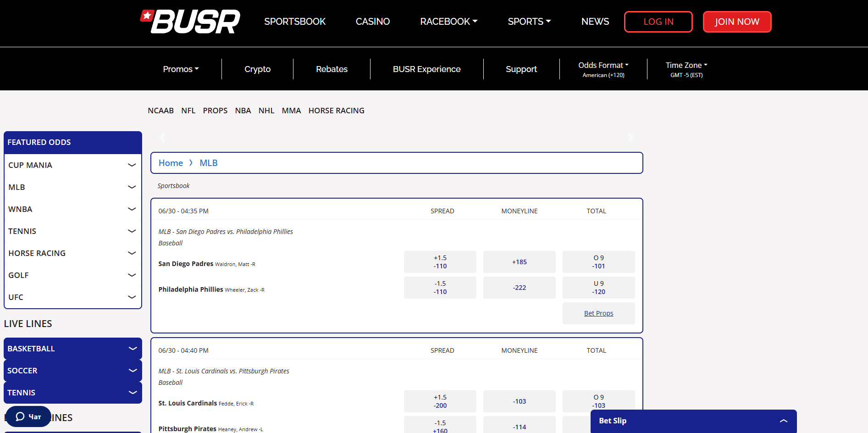Go to CASINO
This screenshot has width=868, height=433.
click(x=373, y=22)
